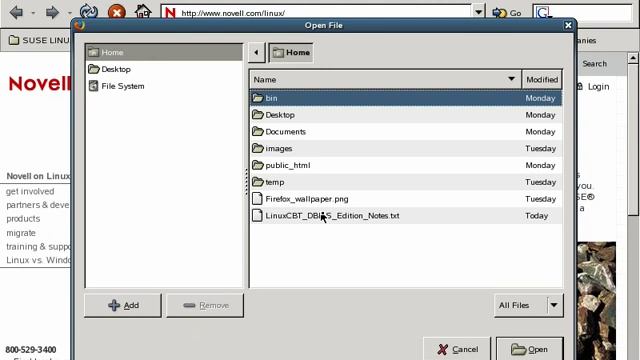Click the migrate link in Novell sidebar
This screenshot has height=360, width=640.
(21, 233)
